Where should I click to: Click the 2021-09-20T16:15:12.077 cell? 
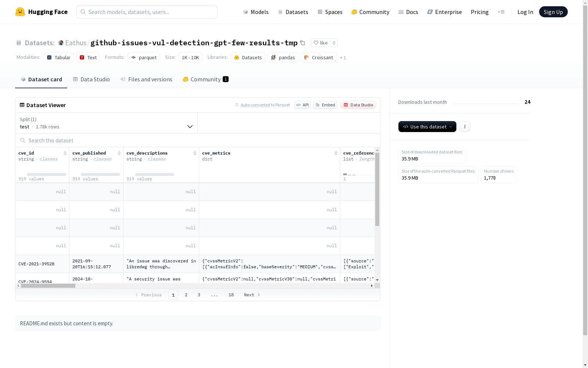coord(96,264)
